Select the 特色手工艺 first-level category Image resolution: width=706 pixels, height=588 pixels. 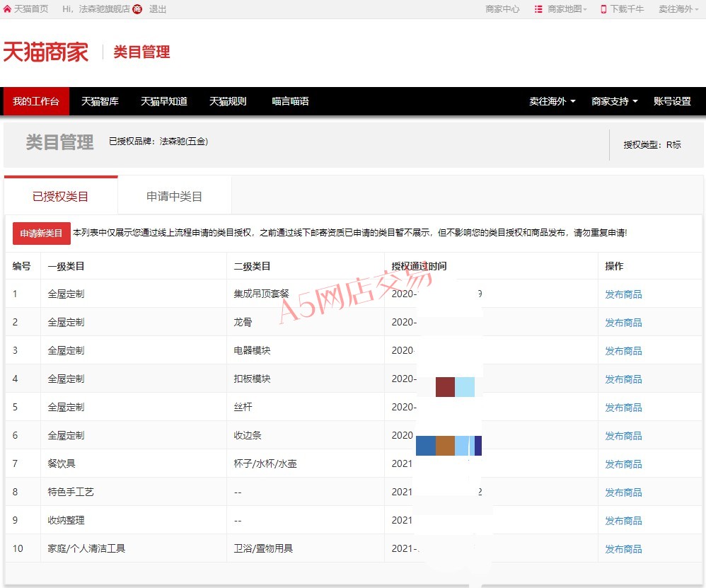point(71,492)
